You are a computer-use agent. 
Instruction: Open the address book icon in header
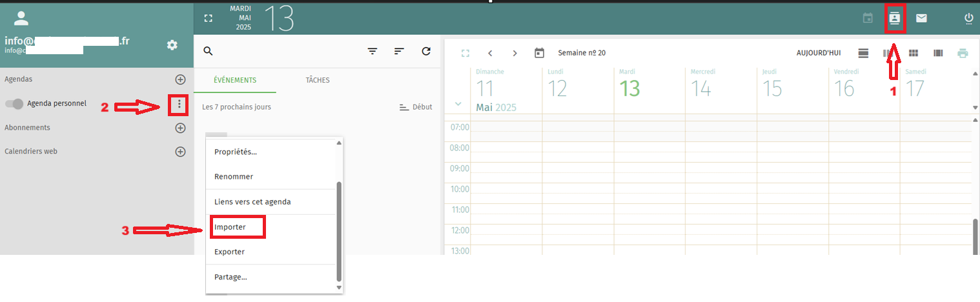(895, 18)
